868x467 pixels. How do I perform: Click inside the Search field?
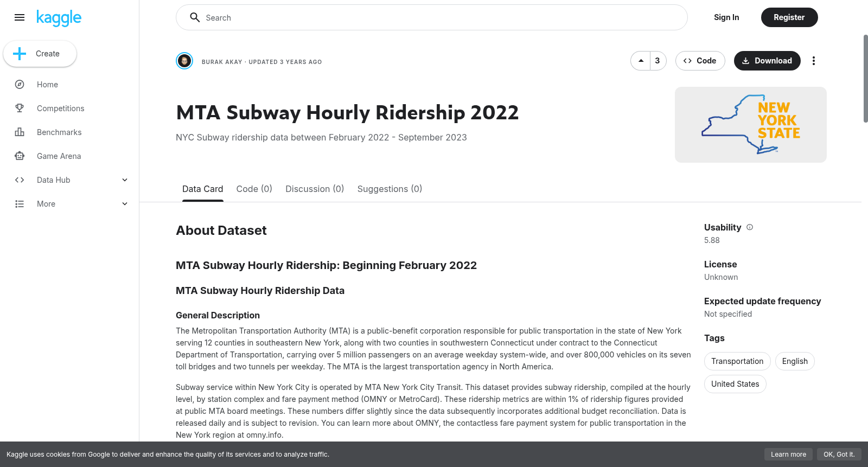431,17
